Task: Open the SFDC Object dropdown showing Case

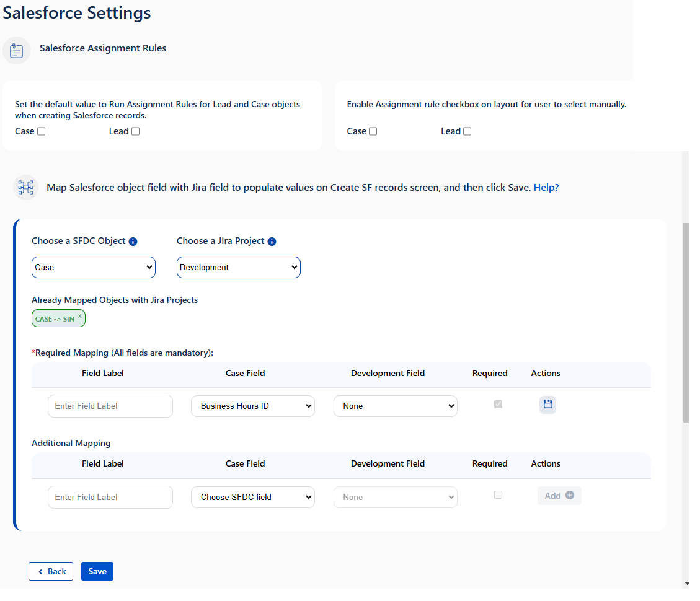Action: pos(94,267)
